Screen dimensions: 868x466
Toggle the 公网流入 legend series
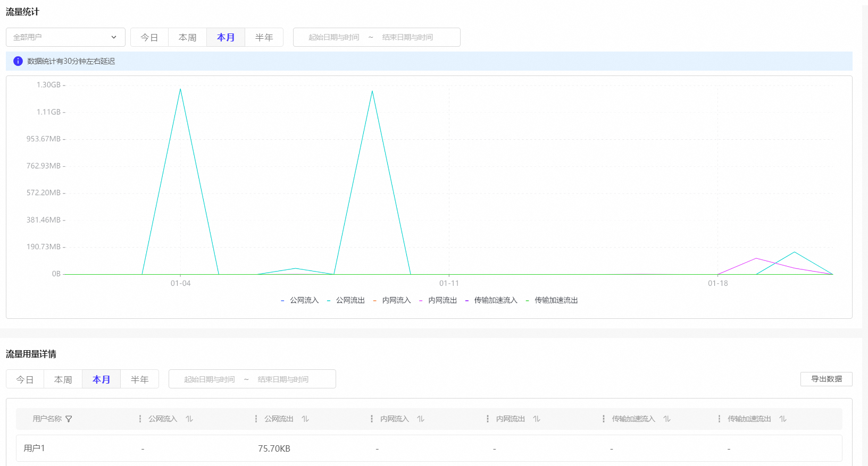(x=299, y=300)
